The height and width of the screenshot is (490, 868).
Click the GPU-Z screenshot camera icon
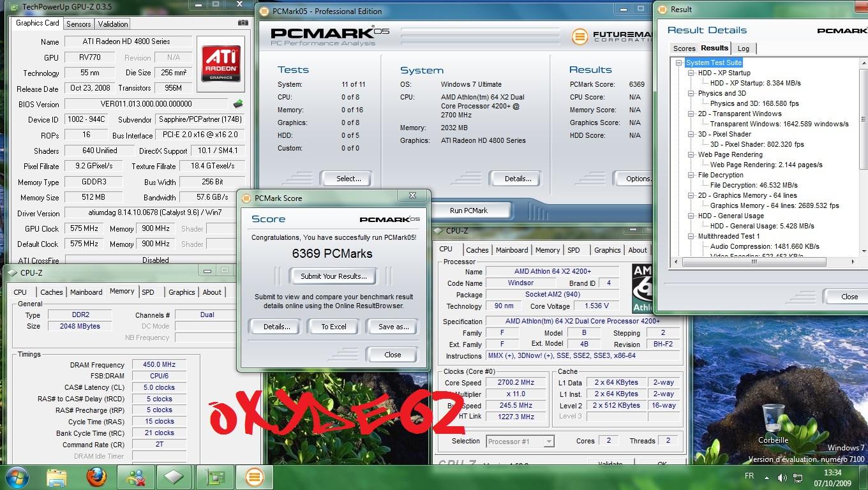(243, 23)
